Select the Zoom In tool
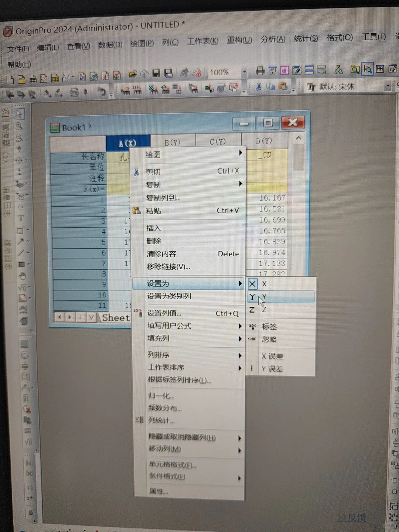 point(19,127)
